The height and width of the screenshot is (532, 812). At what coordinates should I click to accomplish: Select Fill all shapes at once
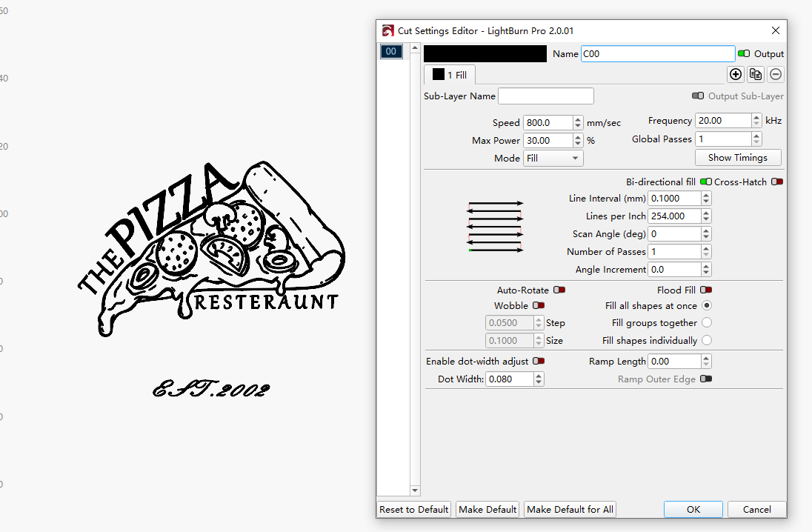[x=706, y=305]
